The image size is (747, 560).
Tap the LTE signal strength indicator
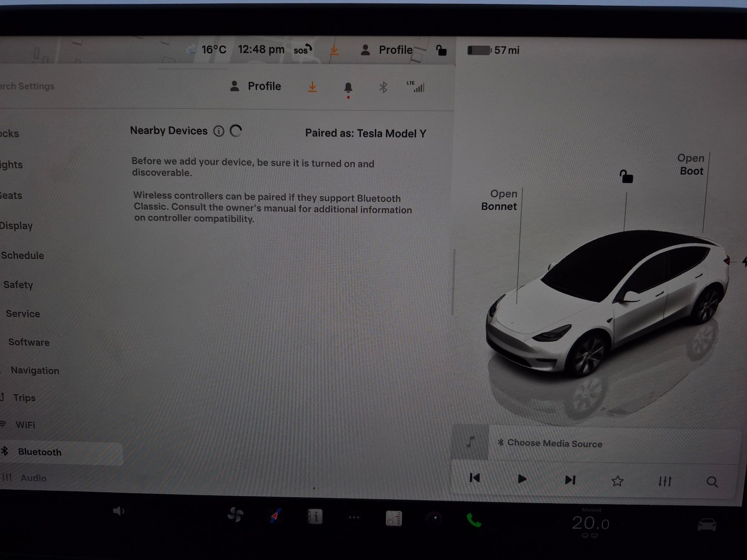(x=417, y=87)
